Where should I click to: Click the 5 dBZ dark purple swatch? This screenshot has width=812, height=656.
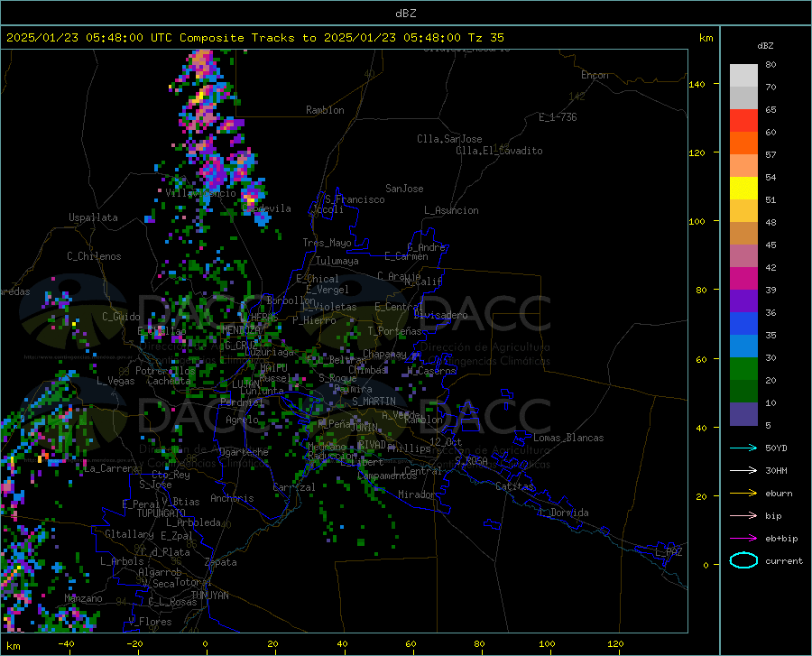click(743, 414)
